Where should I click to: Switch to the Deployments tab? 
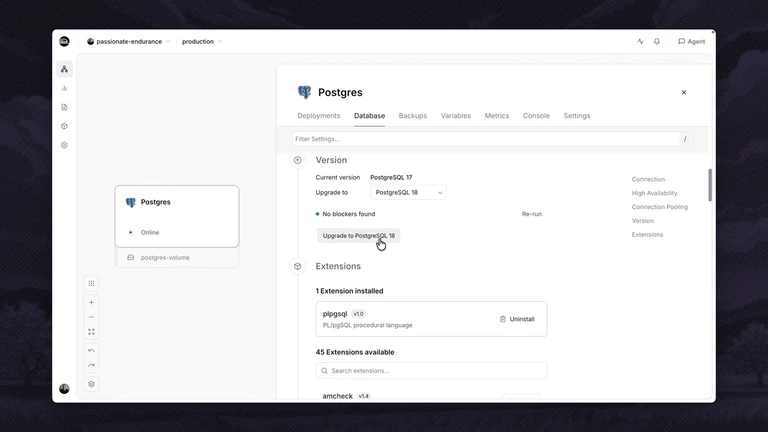click(318, 116)
